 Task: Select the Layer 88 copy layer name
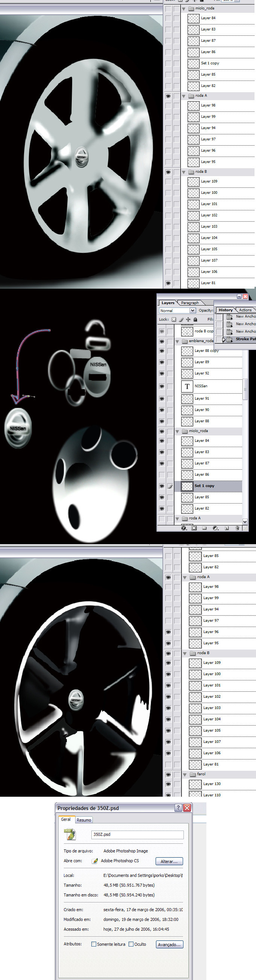pyautogui.click(x=207, y=351)
